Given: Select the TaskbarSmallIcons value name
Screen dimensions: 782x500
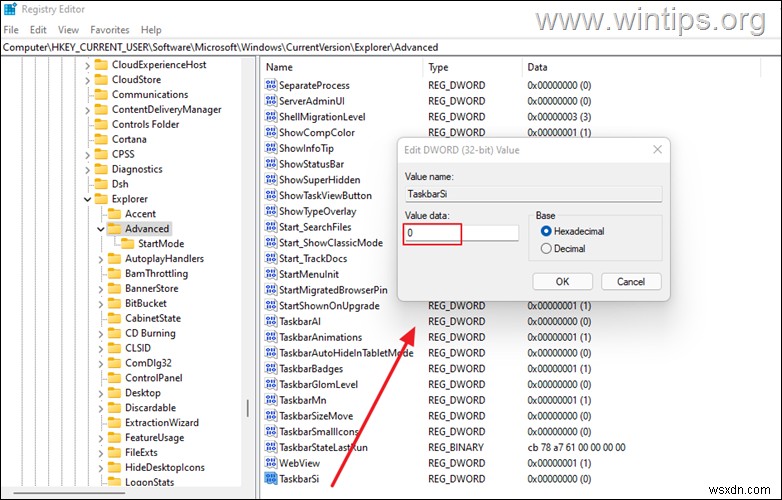Looking at the screenshot, I should click(319, 432).
